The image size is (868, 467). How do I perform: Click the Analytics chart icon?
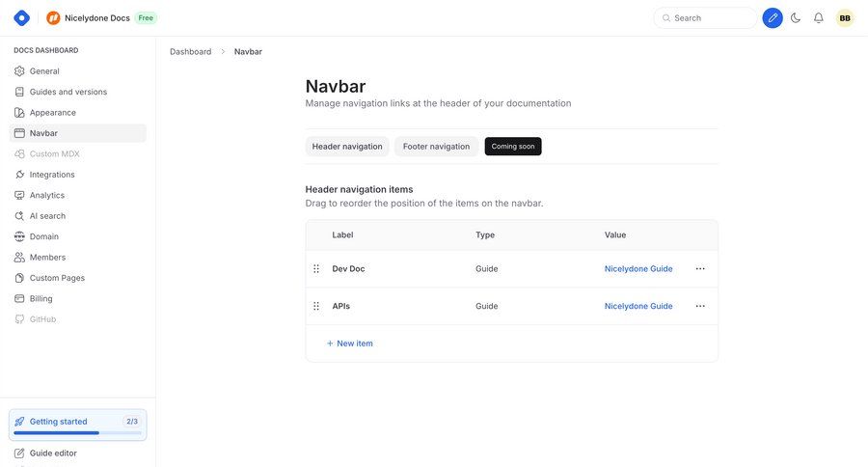click(x=19, y=195)
